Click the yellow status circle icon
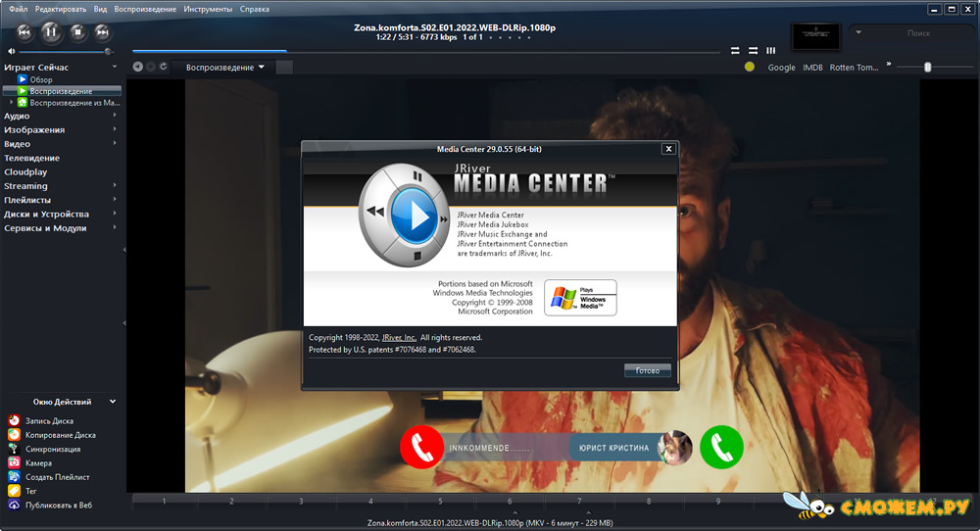980x531 pixels. pos(750,67)
